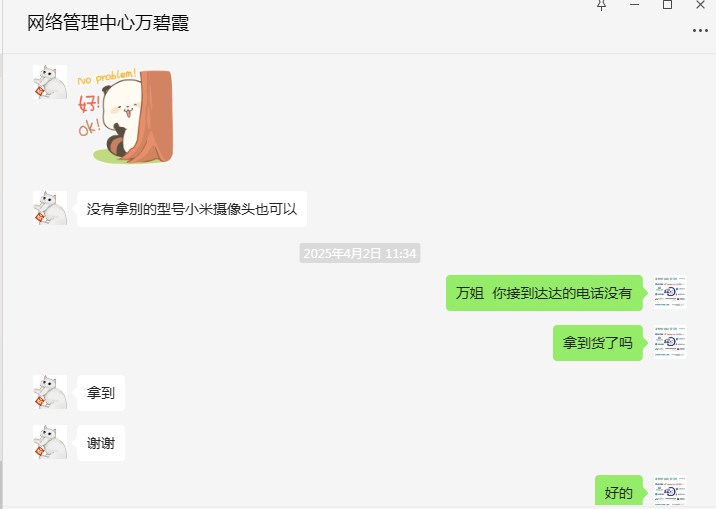
Task: Click own avatar beside 好的 message
Action: (x=670, y=492)
